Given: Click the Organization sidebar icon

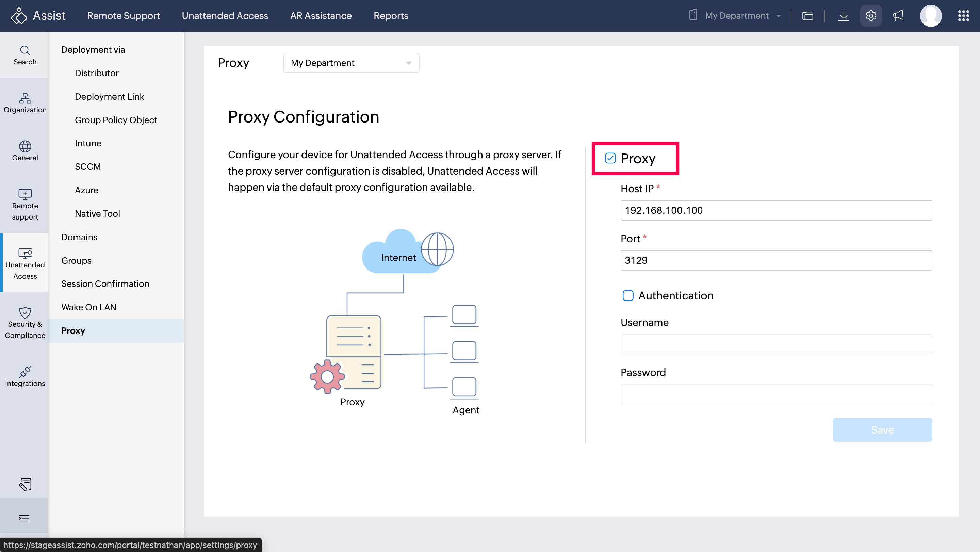Looking at the screenshot, I should [25, 103].
